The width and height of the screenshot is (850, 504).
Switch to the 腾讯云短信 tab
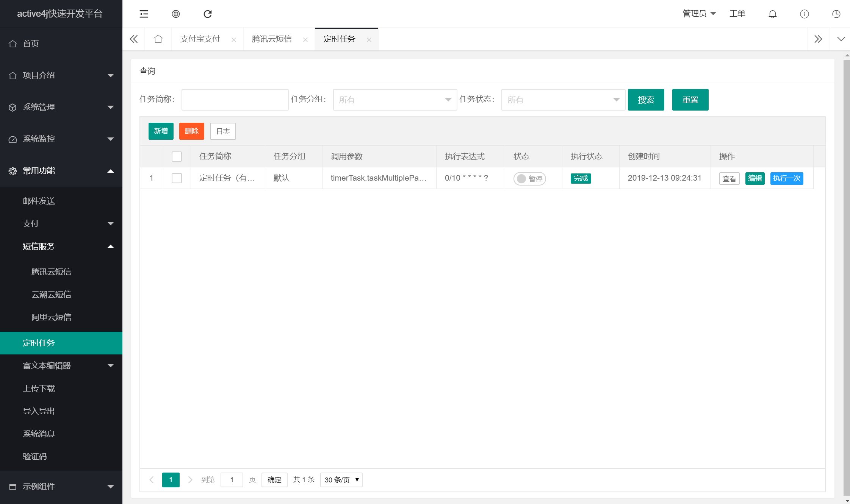[x=271, y=39]
